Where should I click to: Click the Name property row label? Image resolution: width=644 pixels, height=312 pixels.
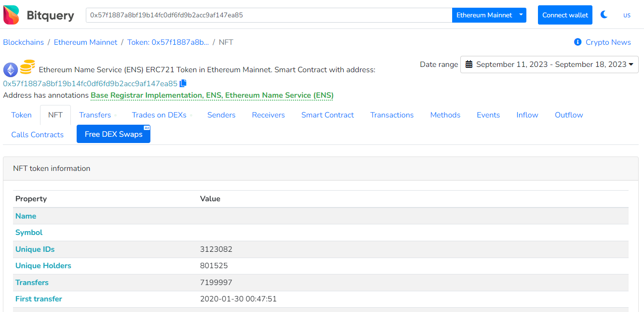[26, 216]
